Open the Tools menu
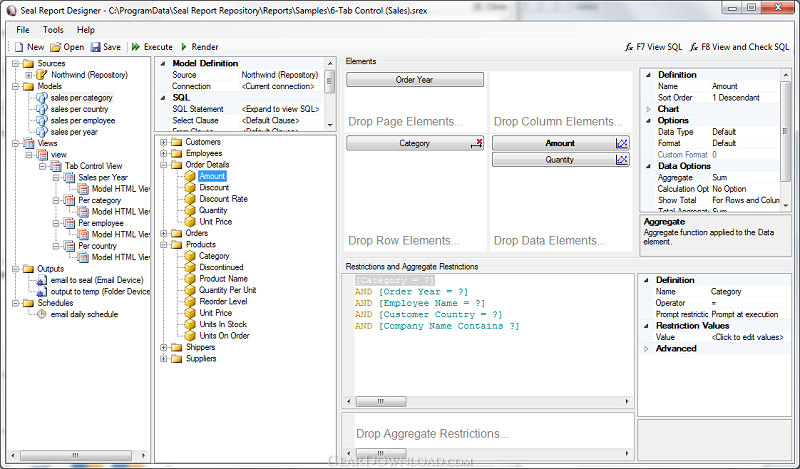 (x=53, y=30)
